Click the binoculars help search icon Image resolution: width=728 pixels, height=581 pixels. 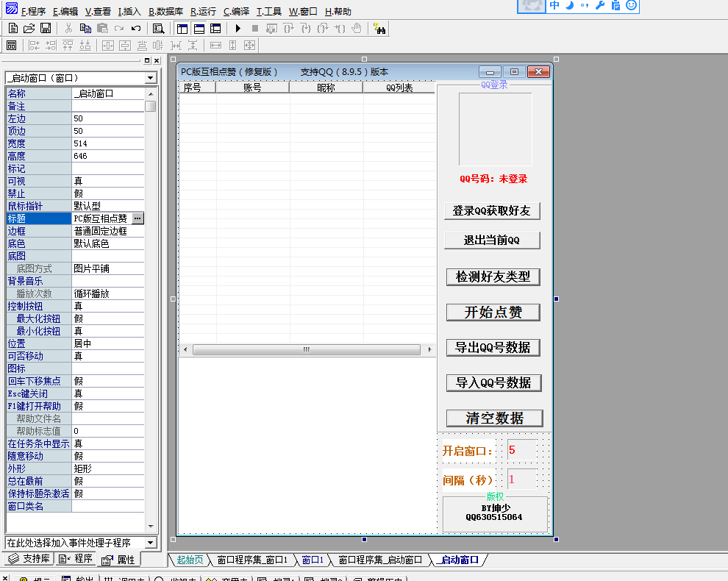click(x=379, y=29)
